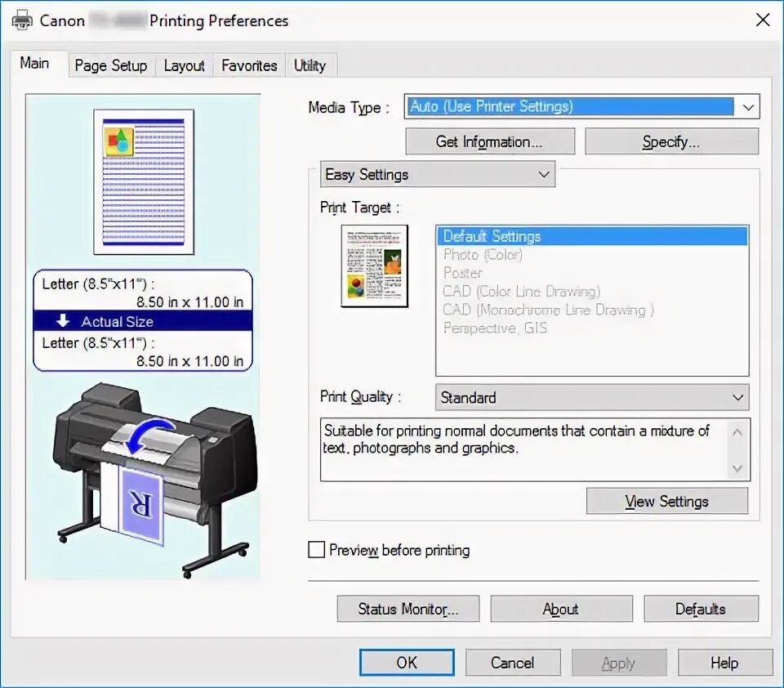
Task: Click the page layout preview thumbnail
Action: (x=144, y=182)
